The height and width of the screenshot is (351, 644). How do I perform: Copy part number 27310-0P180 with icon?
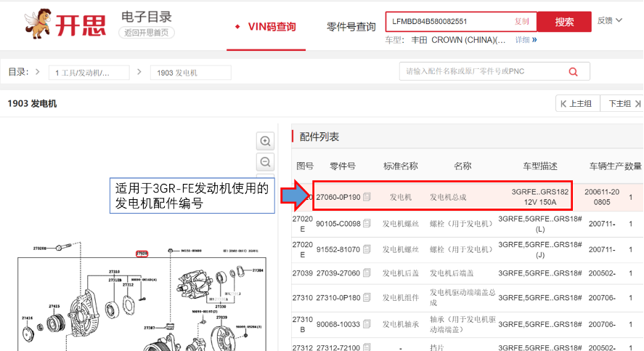(367, 297)
